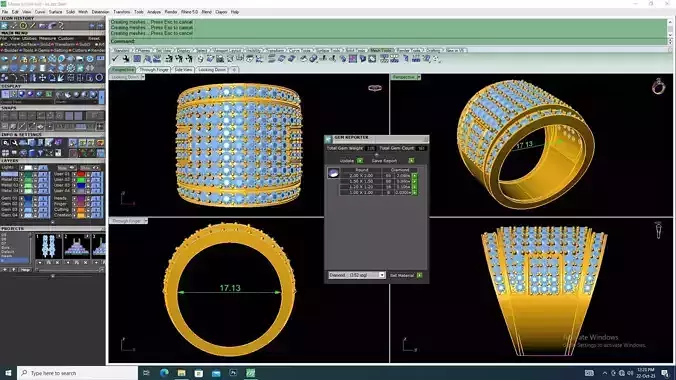Image resolution: width=676 pixels, height=380 pixels.
Task: Click Measure in the Main Menu panel
Action: click(x=47, y=38)
